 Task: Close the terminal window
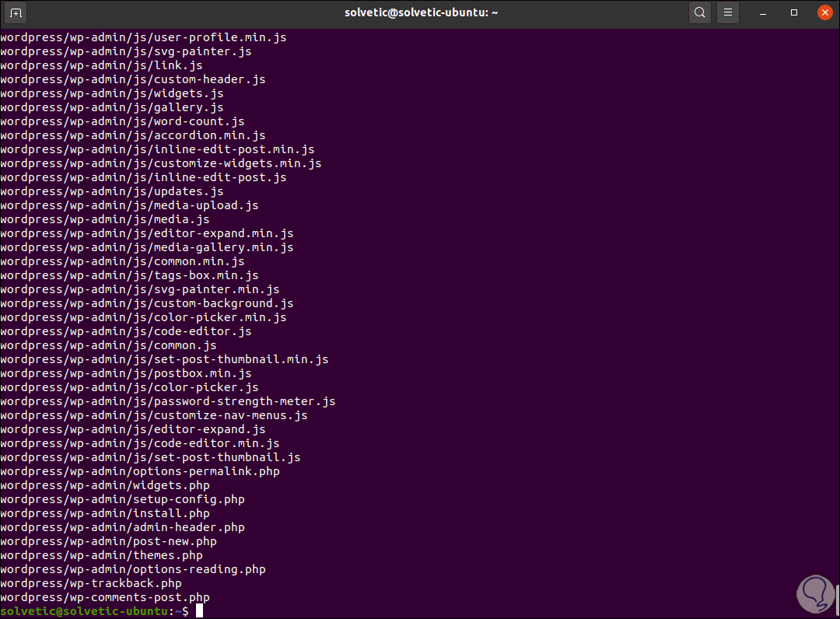click(825, 13)
